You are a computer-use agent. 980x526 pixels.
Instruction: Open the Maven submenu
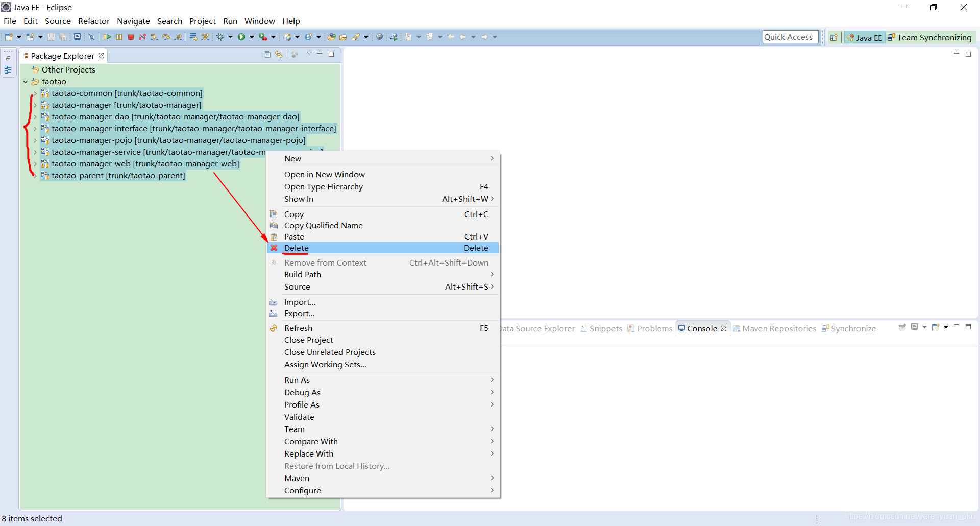[383, 478]
